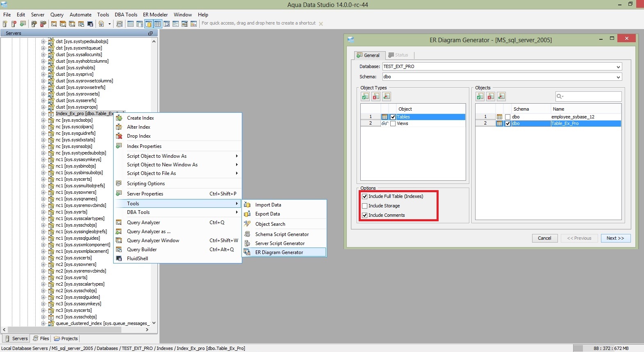This screenshot has height=352, width=644.
Task: Click the Cancel button in the dialog
Action: click(x=544, y=238)
